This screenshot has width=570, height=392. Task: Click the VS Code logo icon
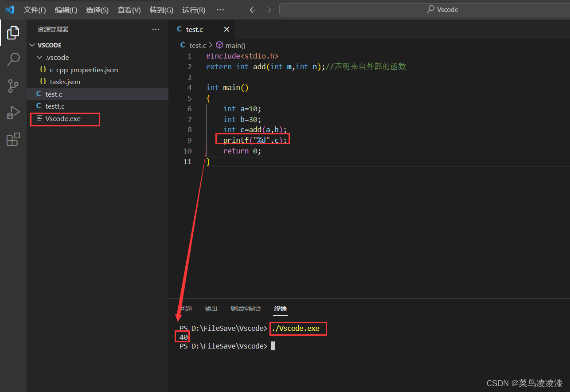coord(10,10)
